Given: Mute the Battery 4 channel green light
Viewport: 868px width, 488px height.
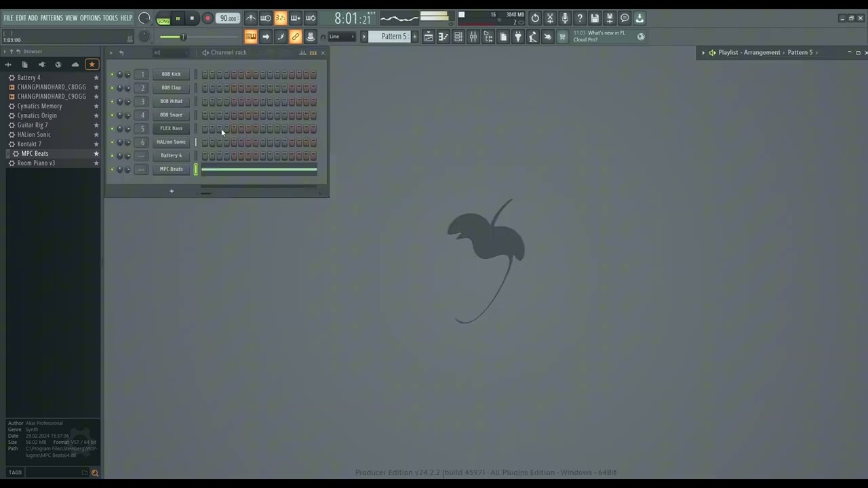Looking at the screenshot, I should [x=112, y=156].
